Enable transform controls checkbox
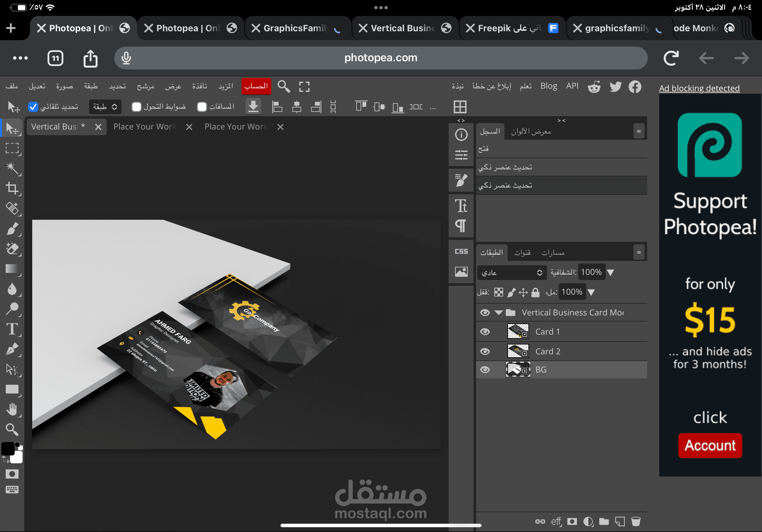This screenshot has width=762, height=532. coord(136,107)
